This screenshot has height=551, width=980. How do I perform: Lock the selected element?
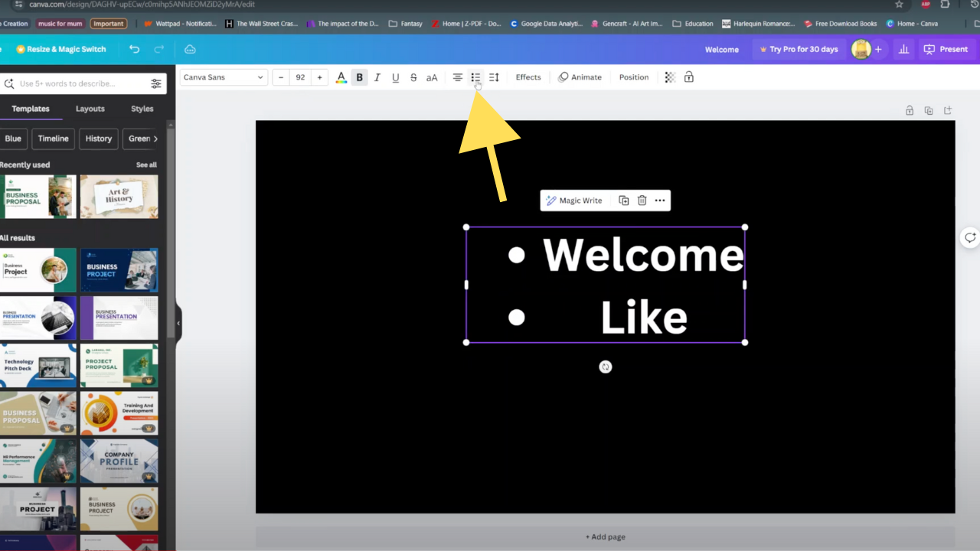(x=689, y=77)
